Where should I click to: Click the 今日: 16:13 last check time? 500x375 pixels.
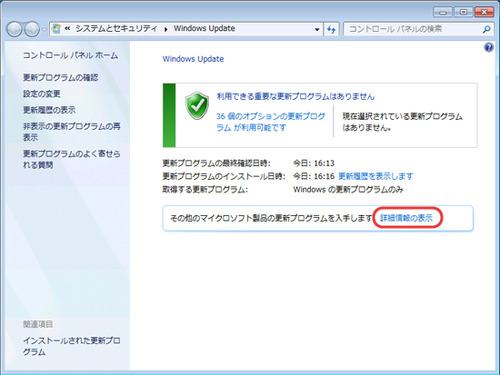coord(314,163)
